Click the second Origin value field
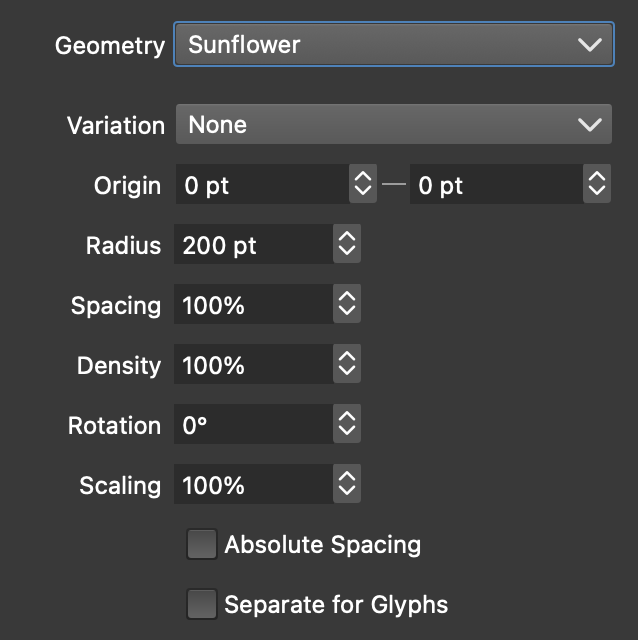 click(x=494, y=185)
